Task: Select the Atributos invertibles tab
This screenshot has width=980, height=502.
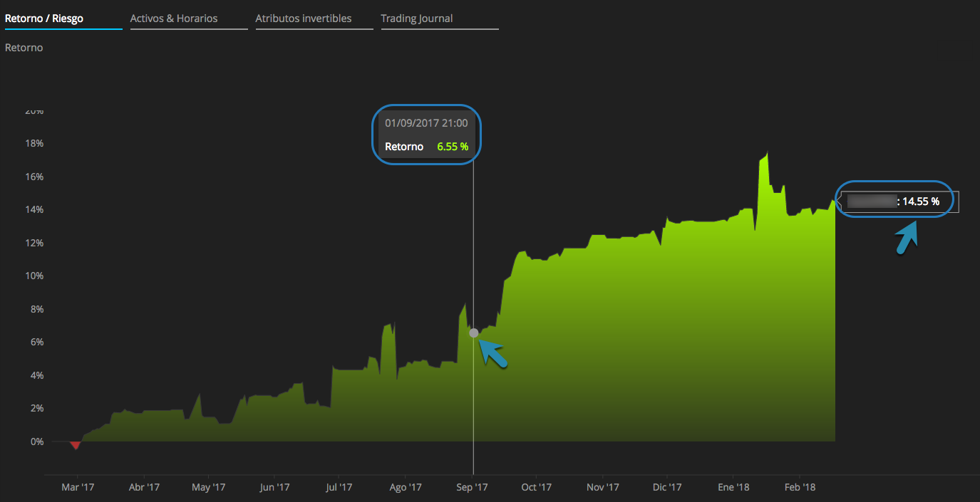Action: pos(304,19)
